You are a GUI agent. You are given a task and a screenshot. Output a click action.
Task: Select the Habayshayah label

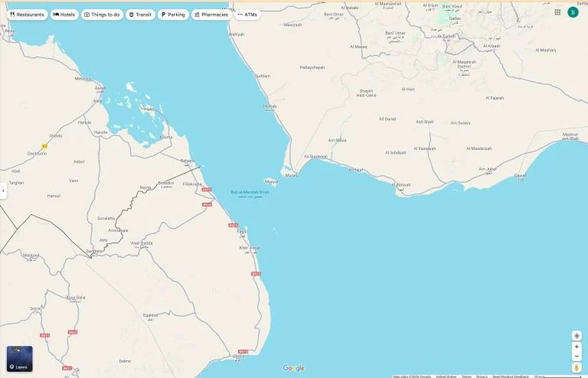pos(312,67)
